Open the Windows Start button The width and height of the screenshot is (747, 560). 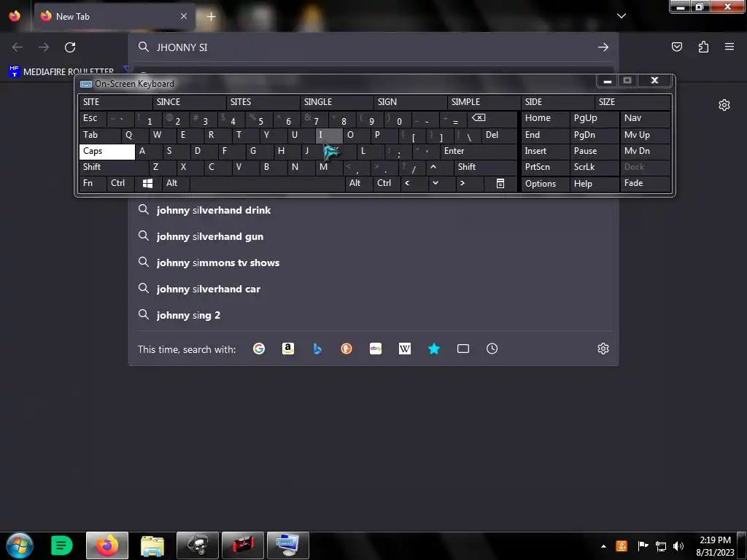click(20, 545)
